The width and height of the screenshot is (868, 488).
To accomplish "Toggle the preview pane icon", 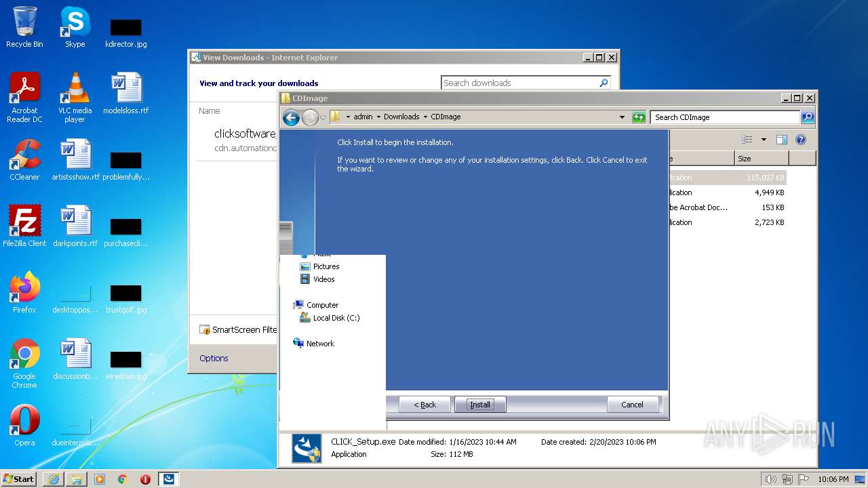I will [781, 140].
